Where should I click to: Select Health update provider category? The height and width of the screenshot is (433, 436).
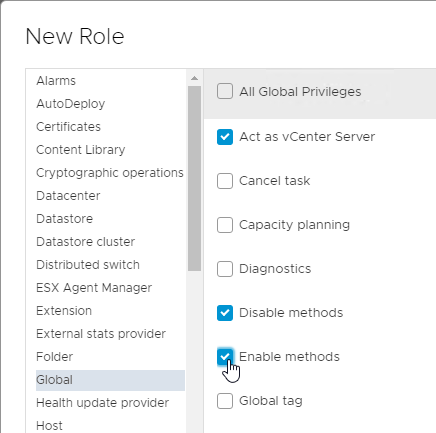click(x=102, y=403)
